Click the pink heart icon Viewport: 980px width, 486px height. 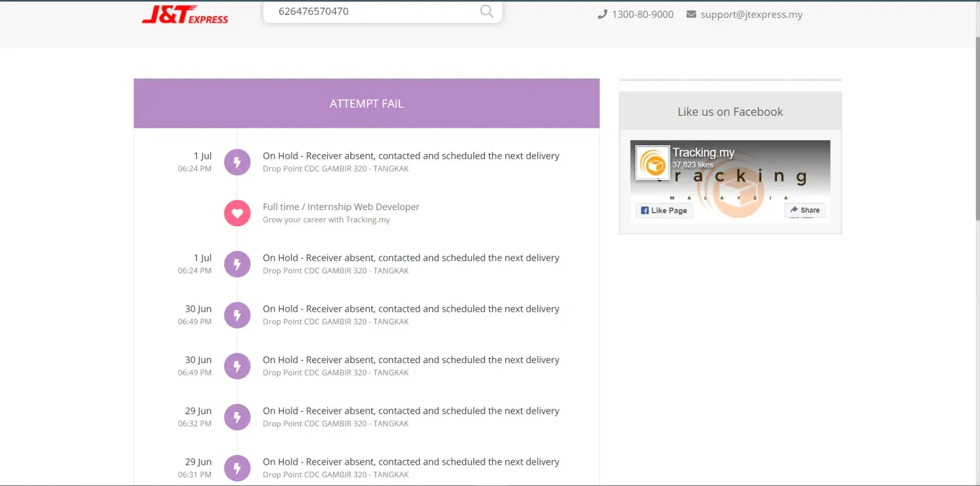click(237, 213)
